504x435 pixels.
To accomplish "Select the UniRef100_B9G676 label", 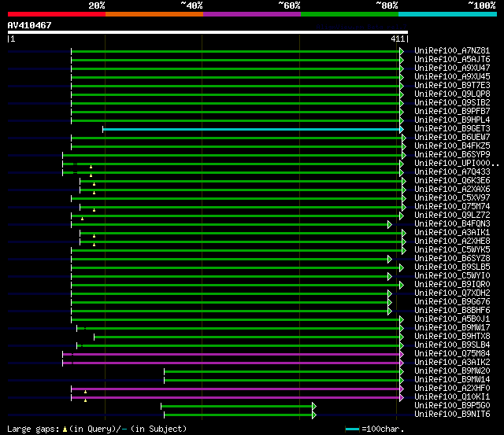I will pos(452,302).
